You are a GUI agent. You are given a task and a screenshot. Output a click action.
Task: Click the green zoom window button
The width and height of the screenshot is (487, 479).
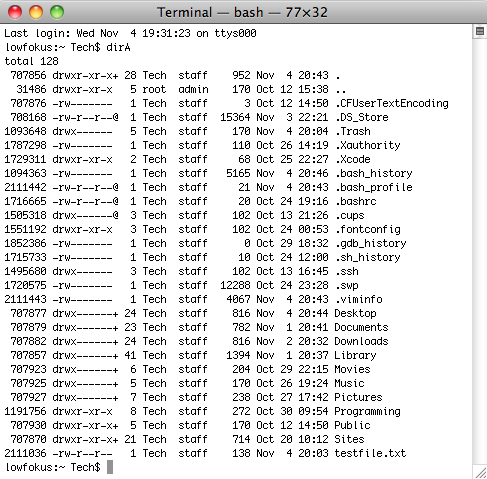(x=57, y=12)
